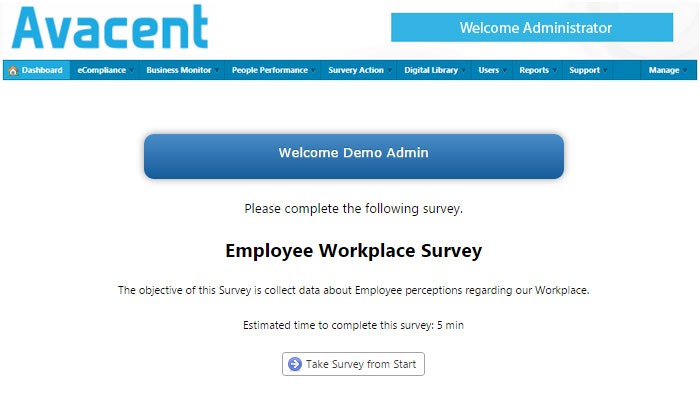
Task: Expand the People Performance dropdown arrow
Action: coord(313,71)
